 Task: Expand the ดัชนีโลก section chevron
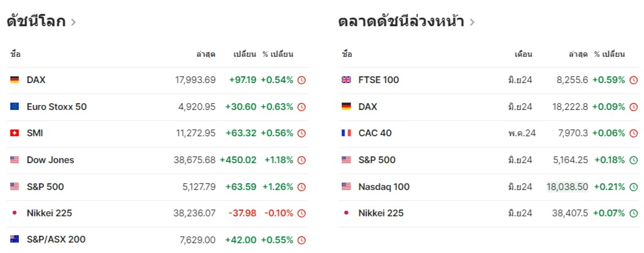(x=73, y=22)
